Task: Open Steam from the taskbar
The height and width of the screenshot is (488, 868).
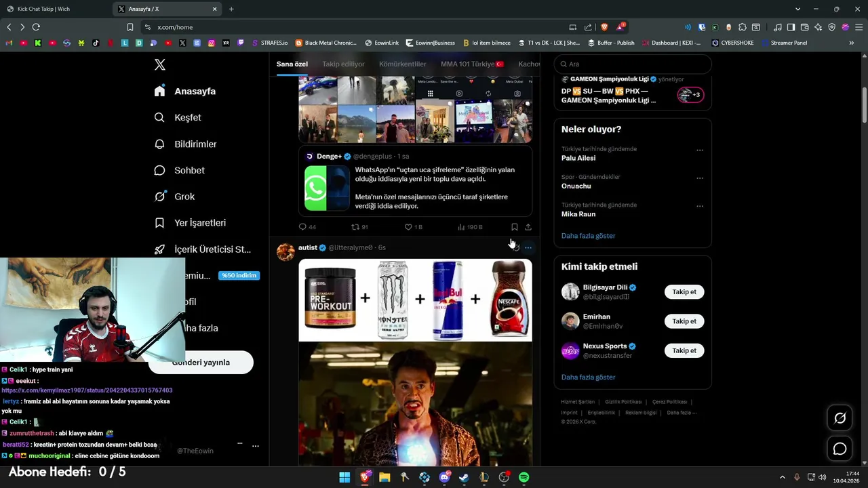Action: 464,477
